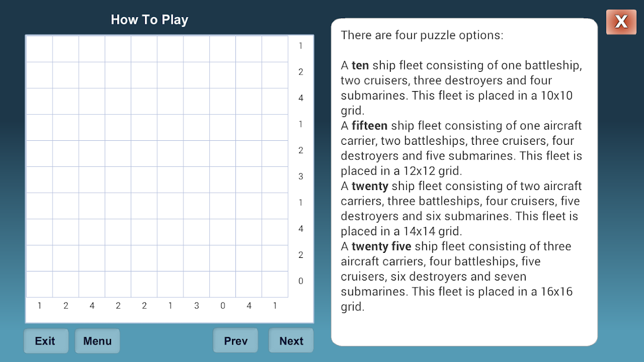
Task: Click the column clue 0 below grid
Action: coord(222,306)
